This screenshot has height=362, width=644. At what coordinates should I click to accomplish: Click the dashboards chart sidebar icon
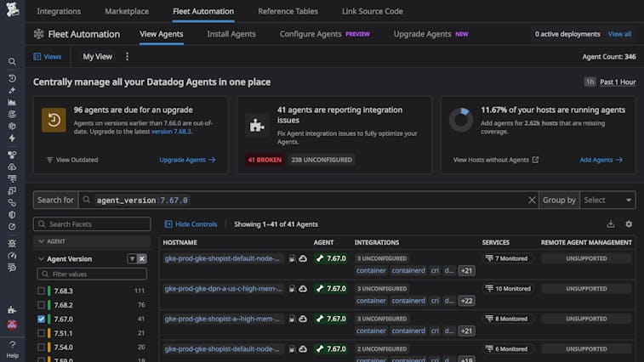12,102
